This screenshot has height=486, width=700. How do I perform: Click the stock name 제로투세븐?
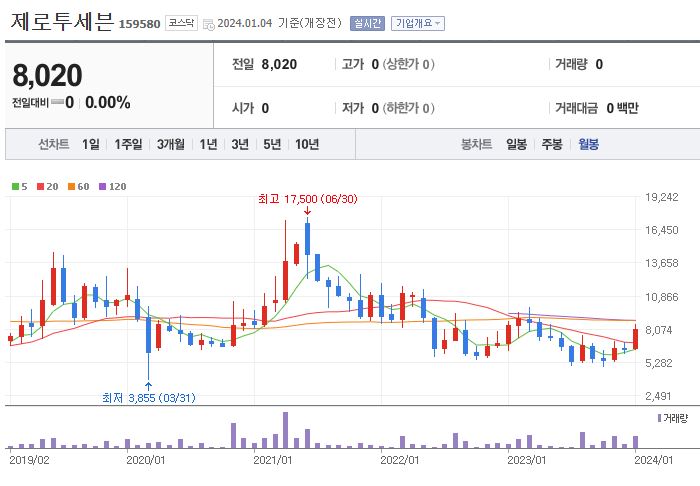(62, 21)
